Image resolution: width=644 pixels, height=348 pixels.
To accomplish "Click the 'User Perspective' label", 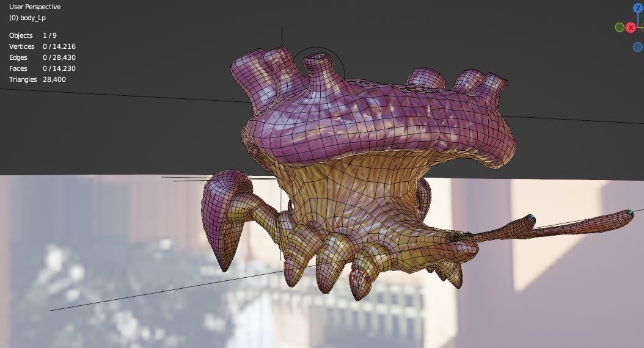I will click(35, 7).
